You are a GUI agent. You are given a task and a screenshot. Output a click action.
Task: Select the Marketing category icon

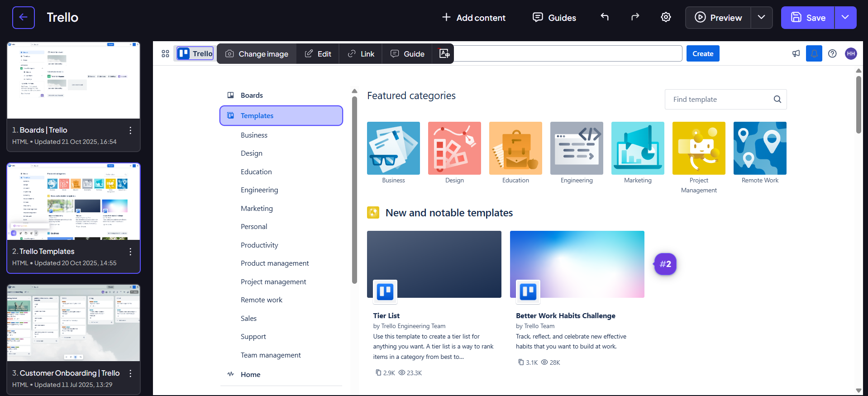638,148
